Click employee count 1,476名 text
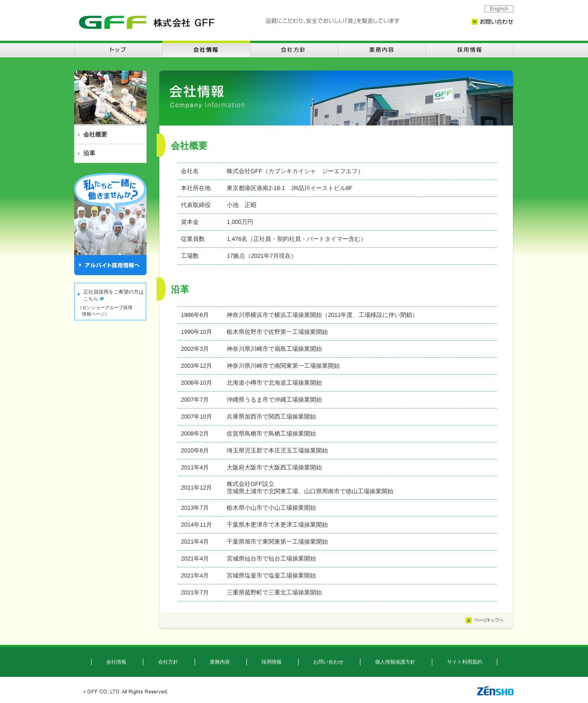The image size is (588, 703). [x=296, y=239]
